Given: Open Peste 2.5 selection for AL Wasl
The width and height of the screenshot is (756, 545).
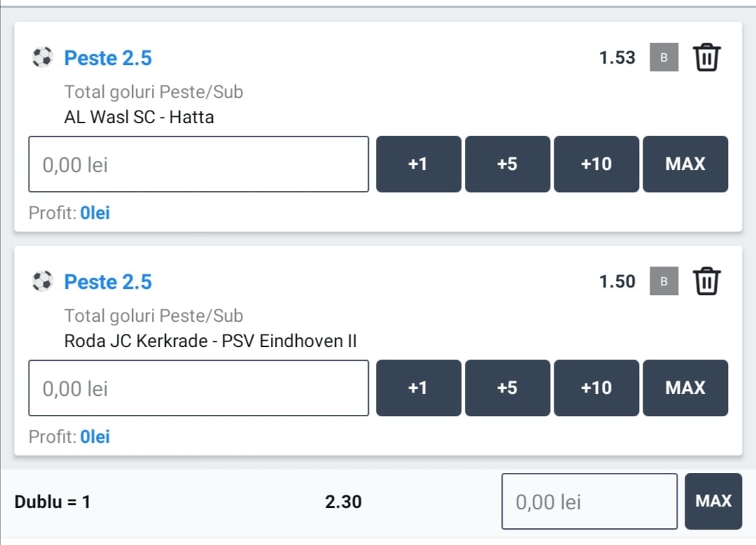Looking at the screenshot, I should (x=108, y=58).
